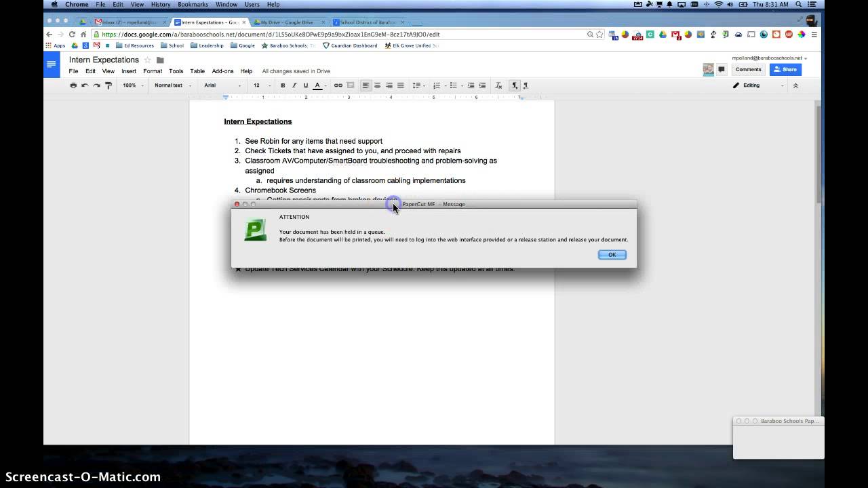Open the account email dropdown

point(769,58)
